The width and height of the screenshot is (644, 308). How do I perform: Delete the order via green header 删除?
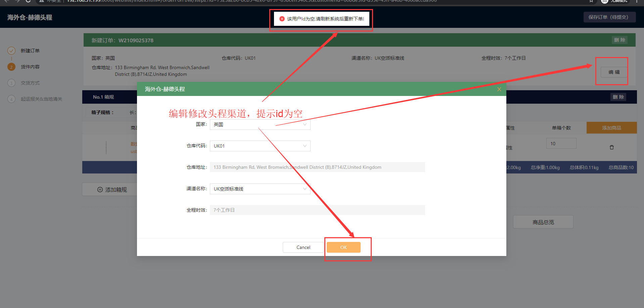(619, 40)
